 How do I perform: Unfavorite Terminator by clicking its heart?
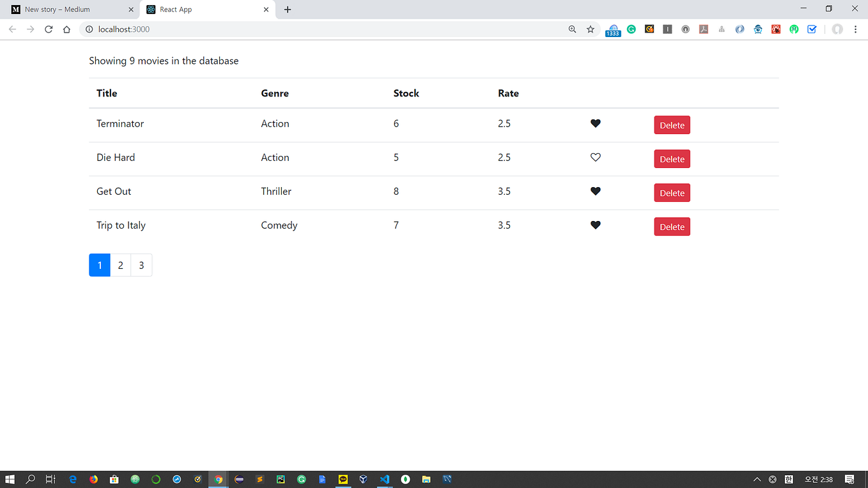(x=595, y=123)
